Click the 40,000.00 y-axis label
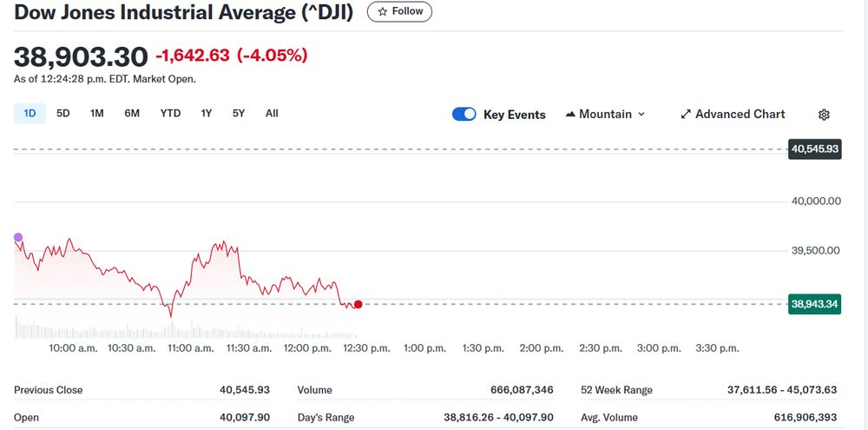Viewport: 868px width, 430px height. tap(817, 202)
